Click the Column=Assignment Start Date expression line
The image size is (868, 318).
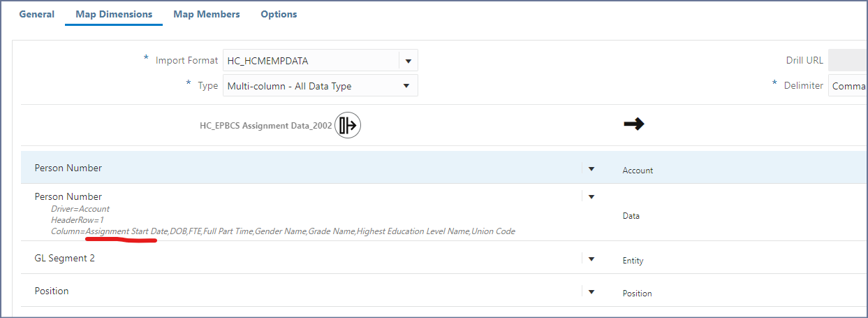pos(283,231)
